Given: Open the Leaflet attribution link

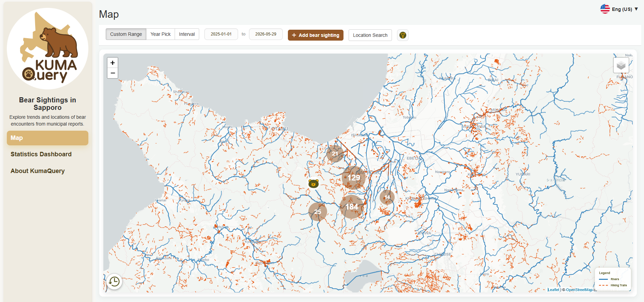Looking at the screenshot, I should pyautogui.click(x=554, y=290).
